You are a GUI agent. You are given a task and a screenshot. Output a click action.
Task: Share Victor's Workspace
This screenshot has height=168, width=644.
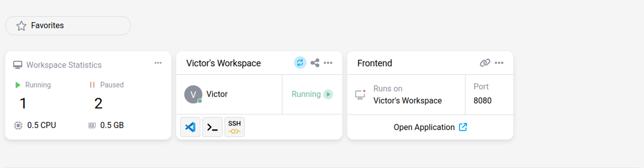[315, 63]
